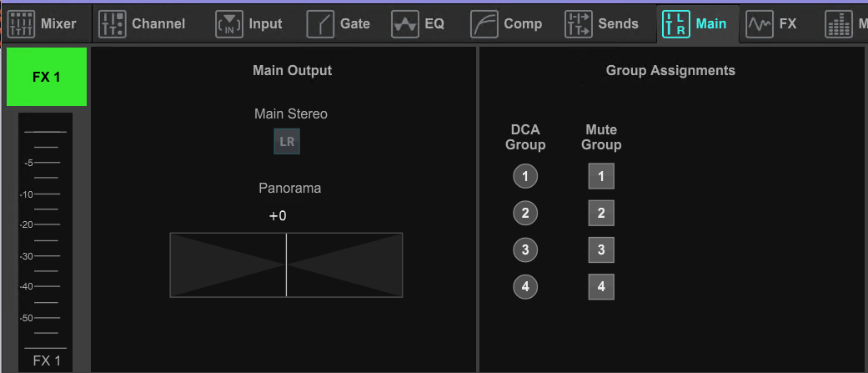
Task: Switch to the Sends tab label
Action: (618, 24)
